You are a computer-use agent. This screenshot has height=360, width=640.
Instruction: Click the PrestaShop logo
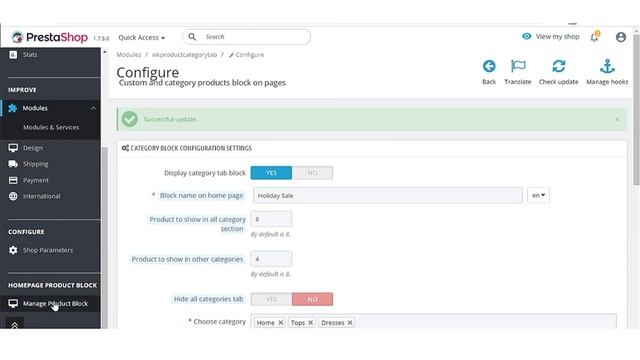49,37
